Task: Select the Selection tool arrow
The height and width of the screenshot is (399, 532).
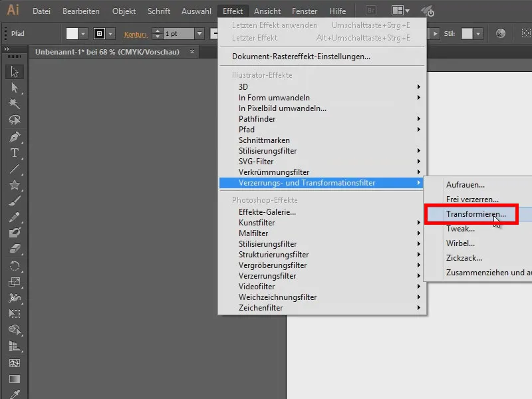Action: tap(14, 72)
